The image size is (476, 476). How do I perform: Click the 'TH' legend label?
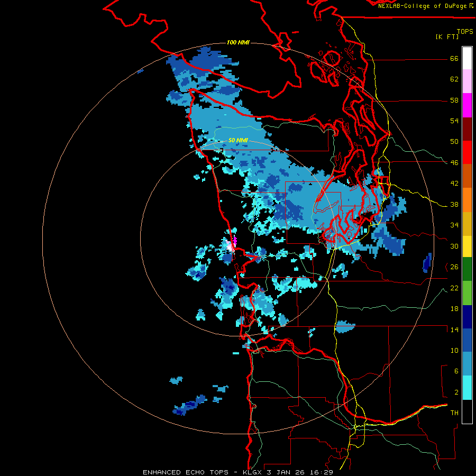[454, 413]
